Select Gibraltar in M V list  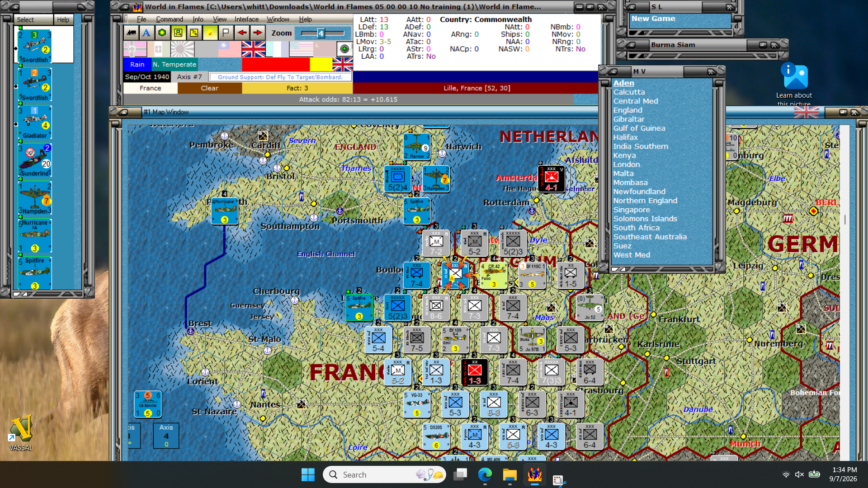coord(628,119)
